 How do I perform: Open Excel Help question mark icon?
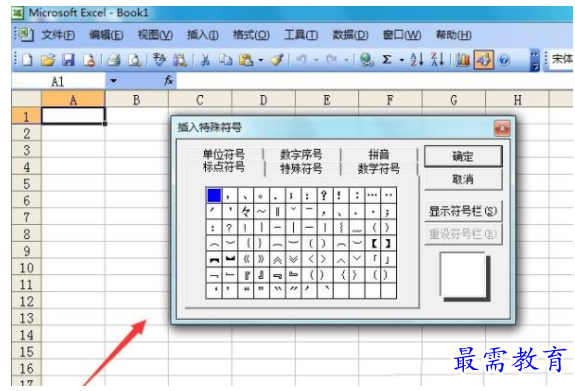tap(504, 60)
